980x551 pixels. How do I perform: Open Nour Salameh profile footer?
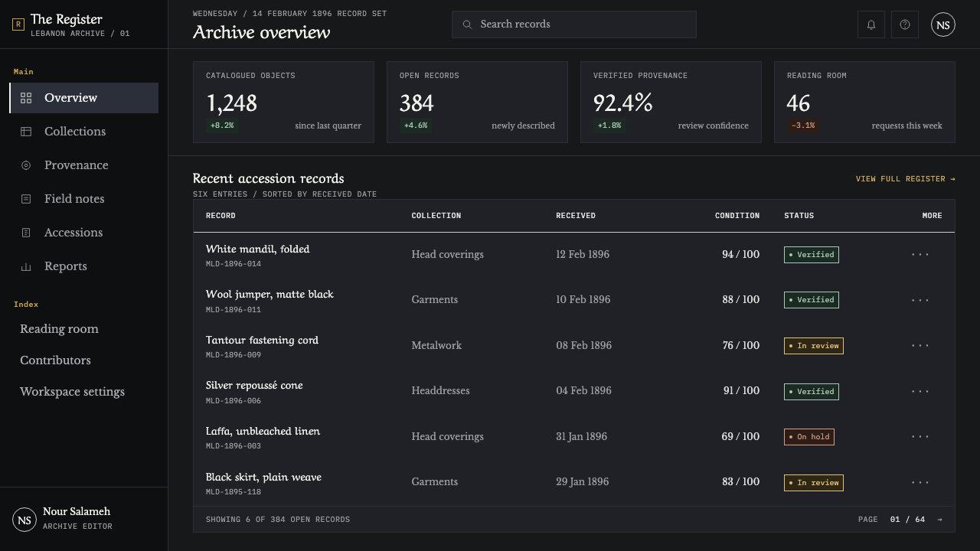tap(84, 519)
